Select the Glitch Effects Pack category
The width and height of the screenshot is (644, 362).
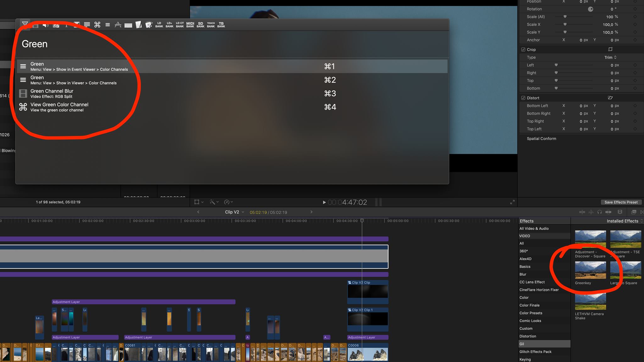coord(535,352)
